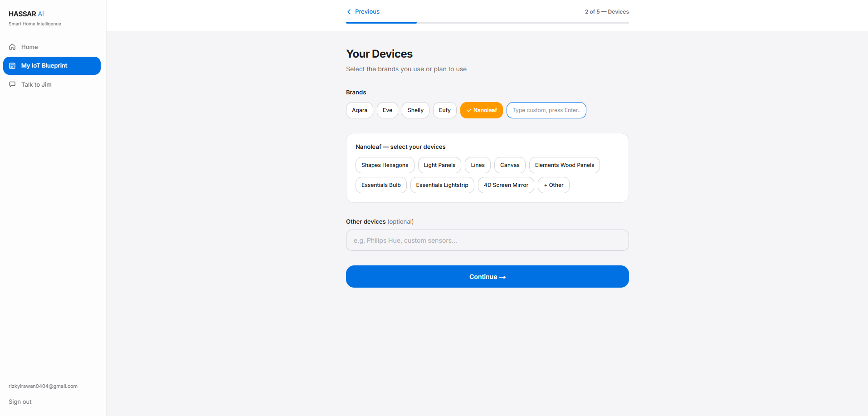The image size is (868, 416).
Task: Click the checkmark icon on Nanoleaf chip
Action: coord(469,110)
